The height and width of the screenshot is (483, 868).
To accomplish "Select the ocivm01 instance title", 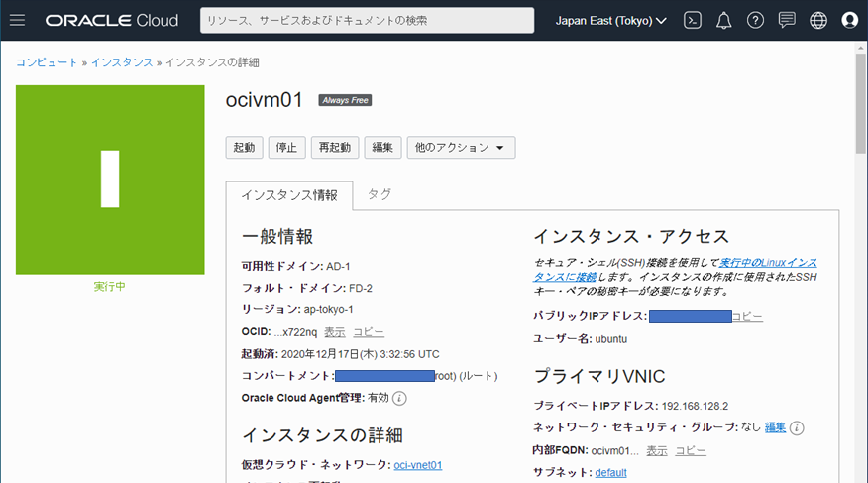I will pos(264,100).
